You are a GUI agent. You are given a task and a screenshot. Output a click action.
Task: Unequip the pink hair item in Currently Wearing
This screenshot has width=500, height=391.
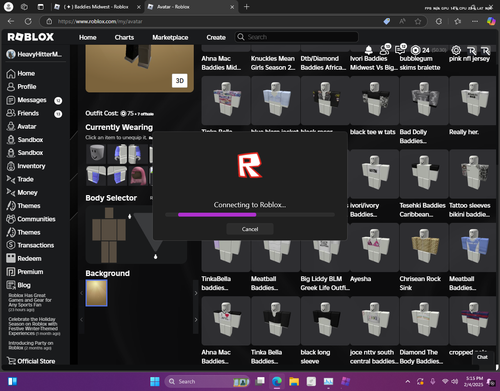pos(138,176)
